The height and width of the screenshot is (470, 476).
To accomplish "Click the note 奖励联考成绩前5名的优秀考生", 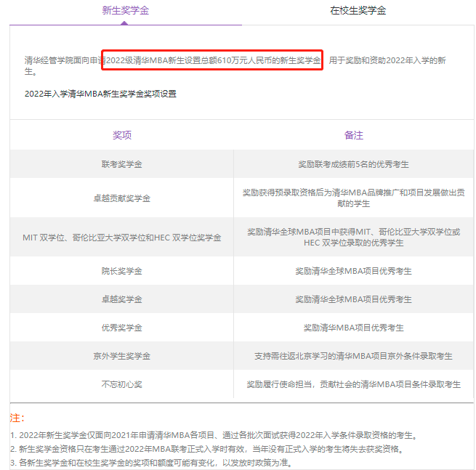I will pyautogui.click(x=354, y=164).
